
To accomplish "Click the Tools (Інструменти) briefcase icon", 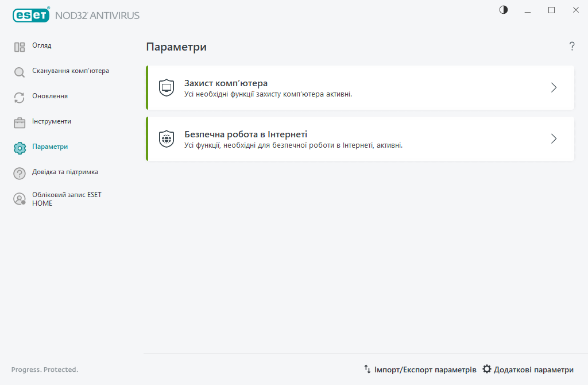I will (20, 123).
